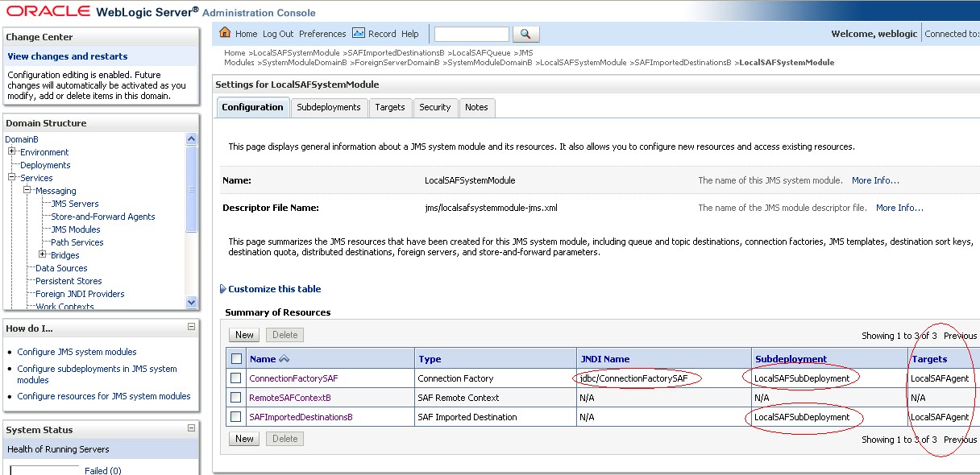Viewport: 980px width, 475px height.
Task: Click the top New button
Action: tap(244, 335)
